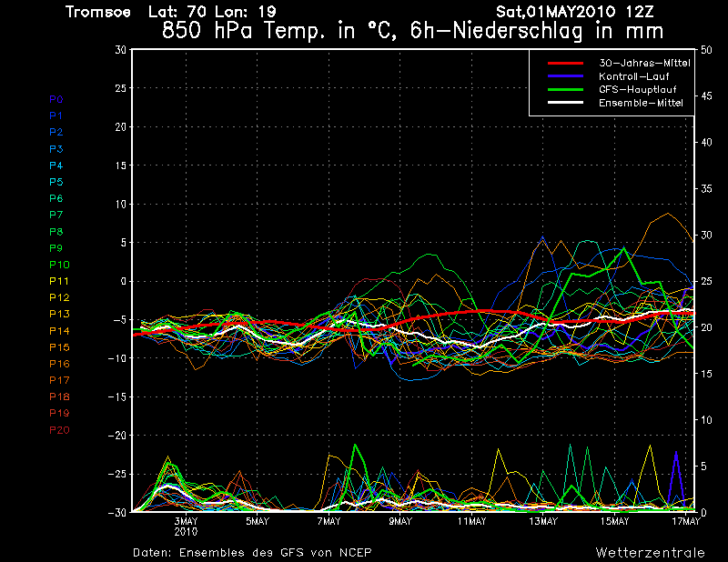
Task: Click the red 30-Jahres-Mittel legend line
Action: tap(564, 64)
